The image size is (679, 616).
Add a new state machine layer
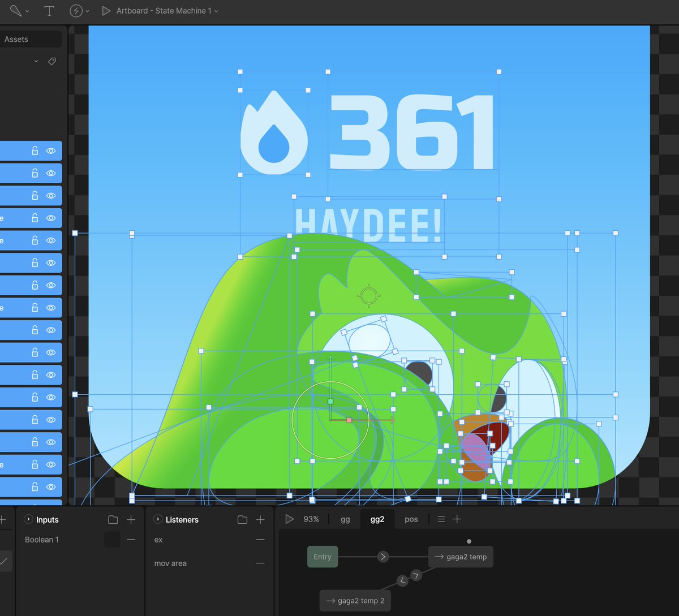point(457,519)
